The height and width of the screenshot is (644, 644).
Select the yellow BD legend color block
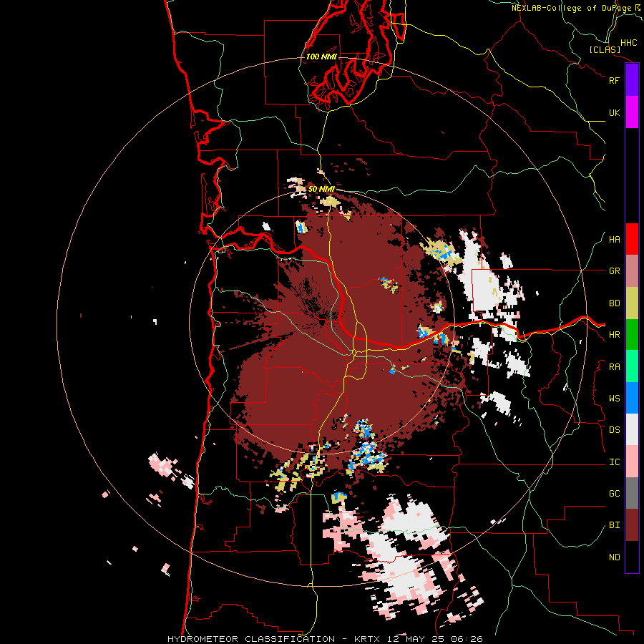(x=632, y=303)
